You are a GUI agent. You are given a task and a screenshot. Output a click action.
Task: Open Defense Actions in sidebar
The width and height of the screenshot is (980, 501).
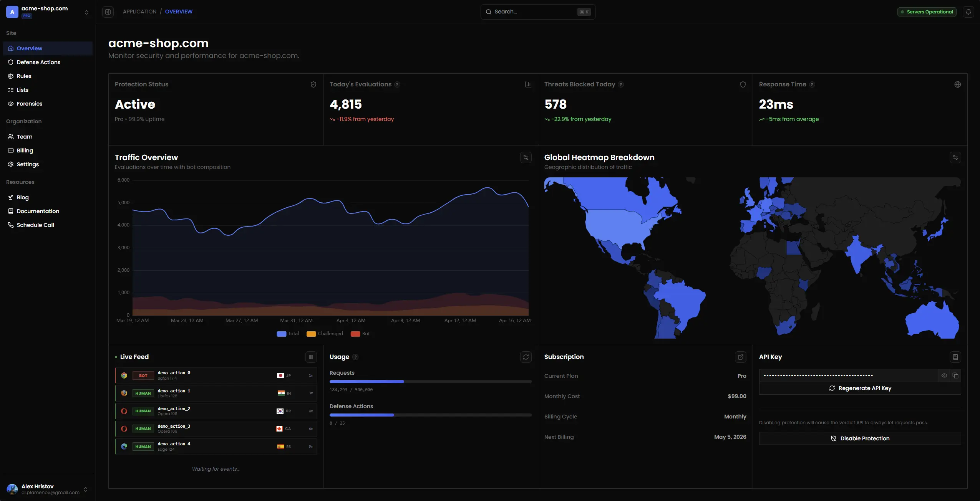[x=48, y=62]
